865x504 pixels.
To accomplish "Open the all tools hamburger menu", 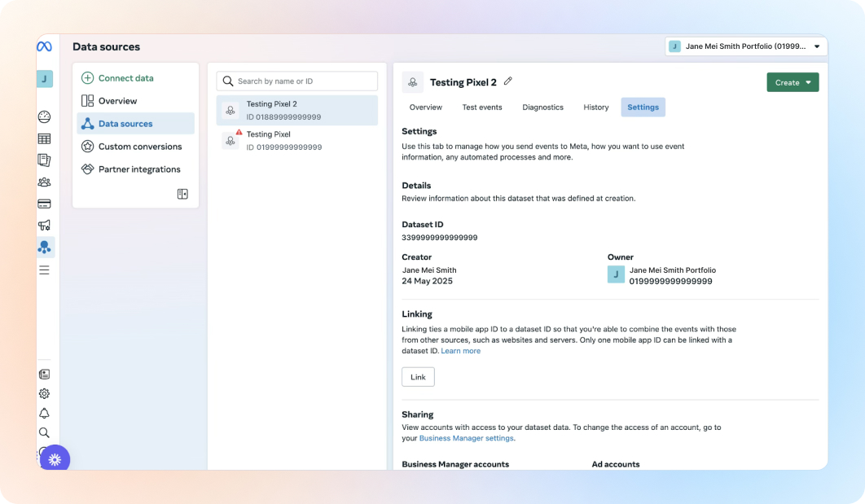I will click(44, 270).
